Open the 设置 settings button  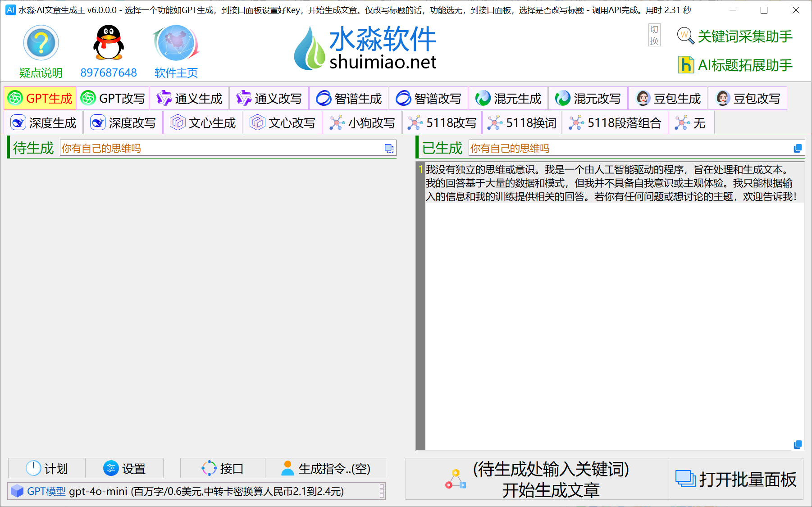pyautogui.click(x=124, y=468)
